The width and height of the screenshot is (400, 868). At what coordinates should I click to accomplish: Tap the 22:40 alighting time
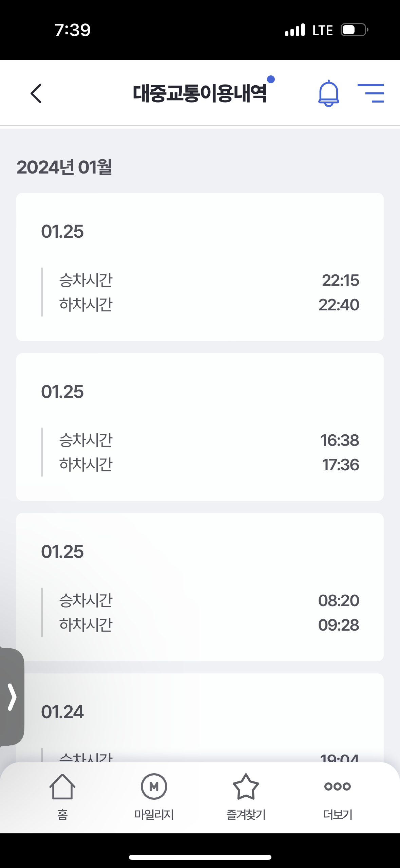[x=339, y=305]
